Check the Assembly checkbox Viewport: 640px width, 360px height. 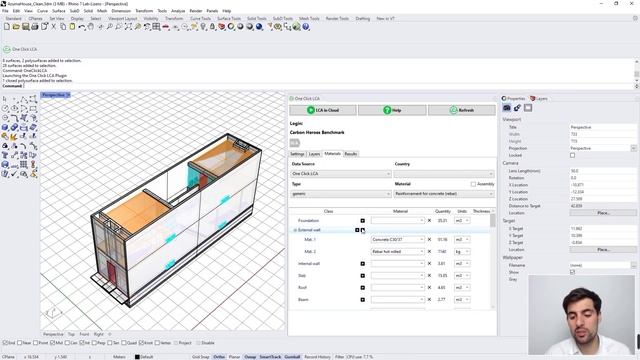pos(473,184)
